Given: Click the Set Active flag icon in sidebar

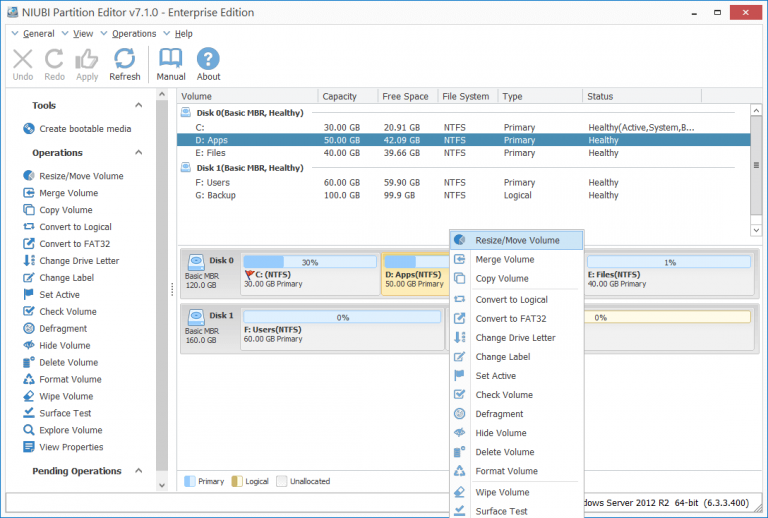Looking at the screenshot, I should click(28, 294).
